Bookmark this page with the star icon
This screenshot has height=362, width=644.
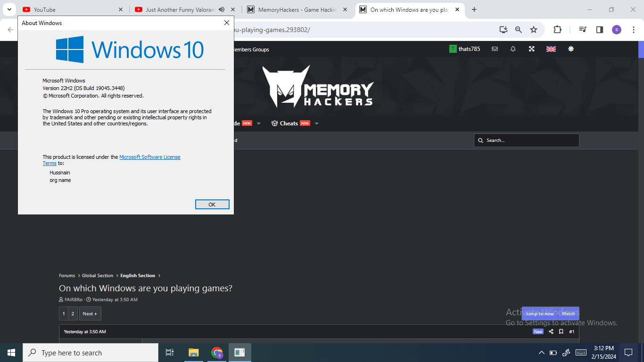[x=534, y=30]
